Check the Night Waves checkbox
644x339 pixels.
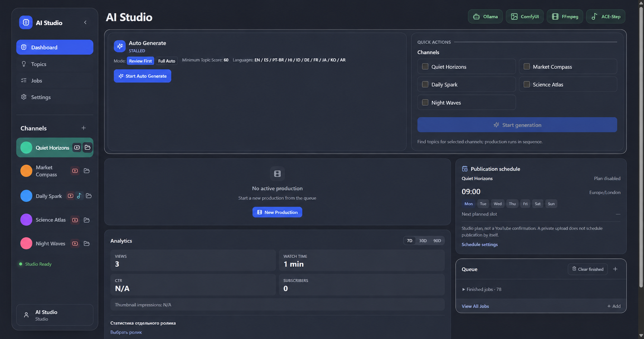click(425, 102)
